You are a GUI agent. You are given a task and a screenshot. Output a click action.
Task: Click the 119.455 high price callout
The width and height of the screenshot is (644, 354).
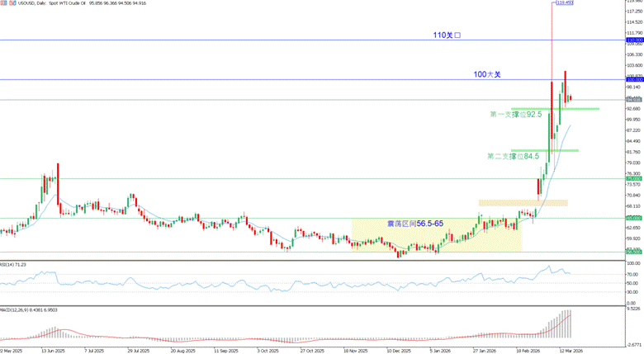pos(564,2)
